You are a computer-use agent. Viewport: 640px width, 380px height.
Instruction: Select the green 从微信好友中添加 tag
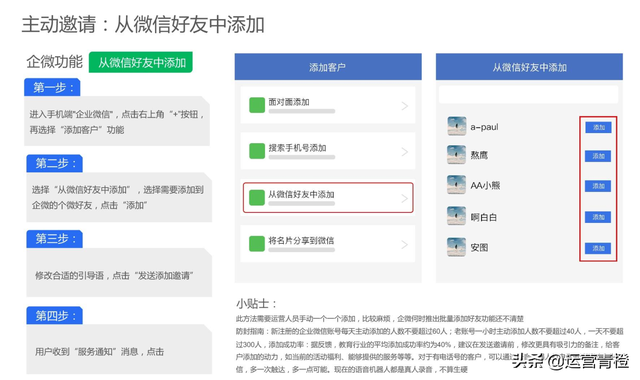pyautogui.click(x=141, y=62)
